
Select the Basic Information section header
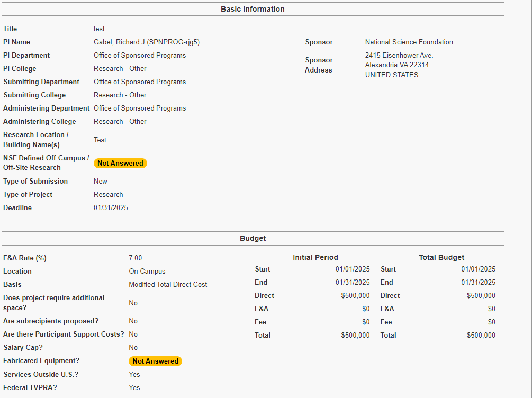coord(253,9)
